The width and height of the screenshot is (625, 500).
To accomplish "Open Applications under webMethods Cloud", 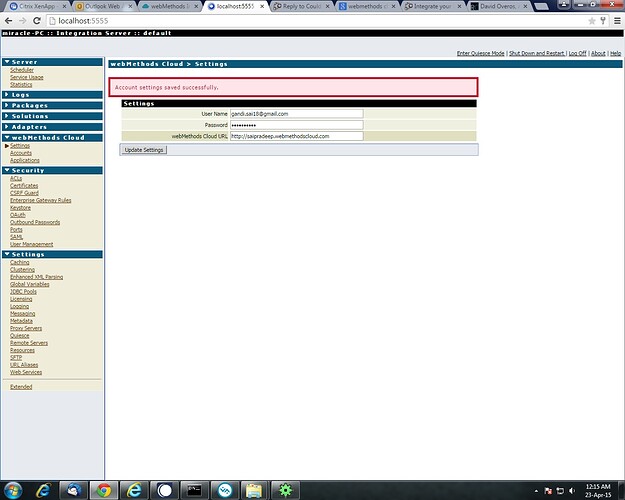I will tap(25, 160).
